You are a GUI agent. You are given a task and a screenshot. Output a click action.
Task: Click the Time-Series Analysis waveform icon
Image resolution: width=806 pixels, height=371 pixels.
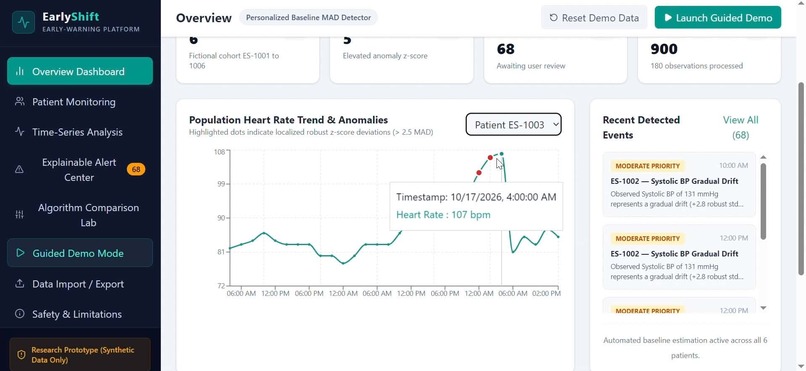coord(20,132)
